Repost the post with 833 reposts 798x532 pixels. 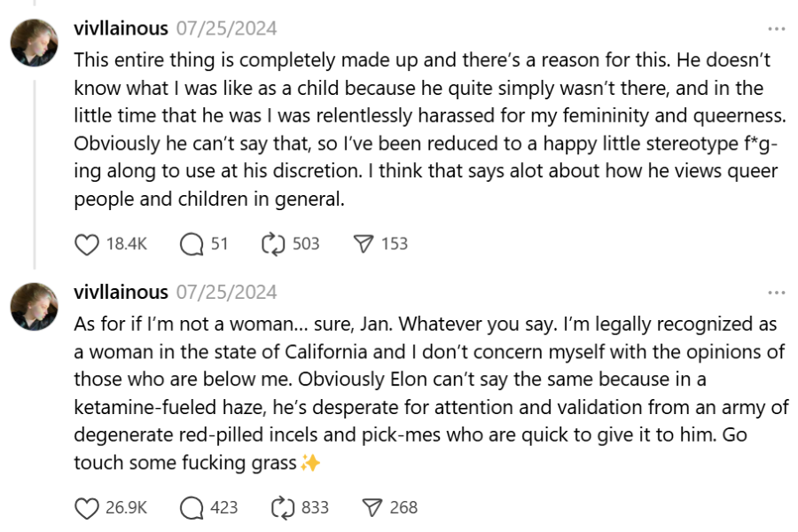(x=282, y=507)
